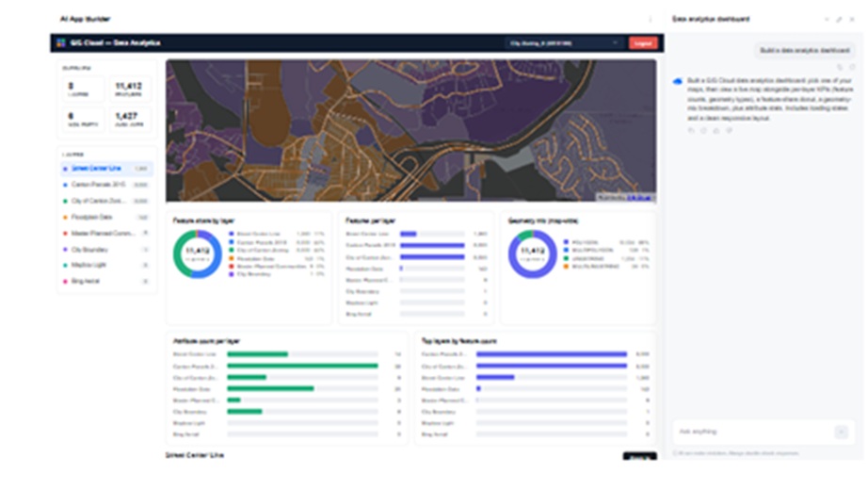
Task: Click the pencil edit icon beside chat title
Action: click(x=839, y=20)
